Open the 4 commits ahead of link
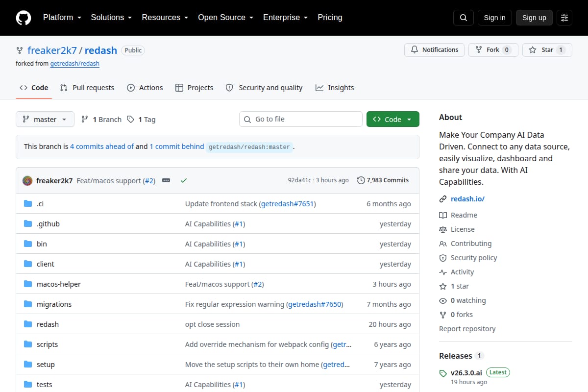The width and height of the screenshot is (588, 392). point(102,146)
